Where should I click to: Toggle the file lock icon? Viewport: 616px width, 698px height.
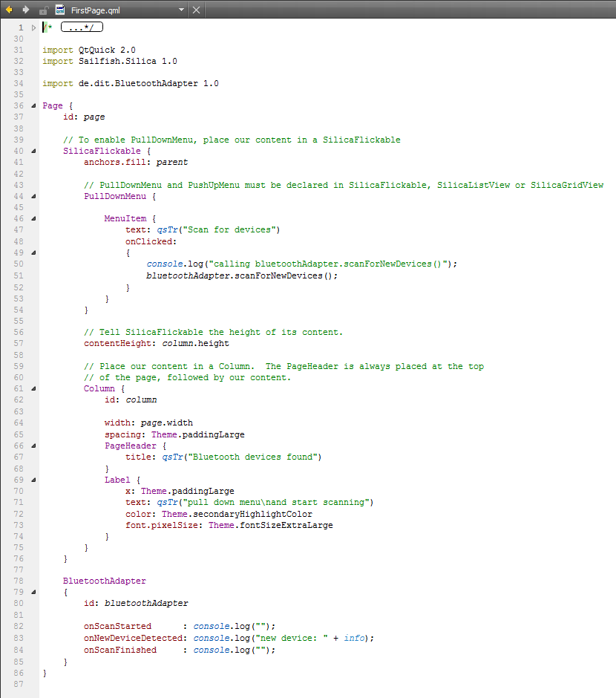tap(44, 10)
